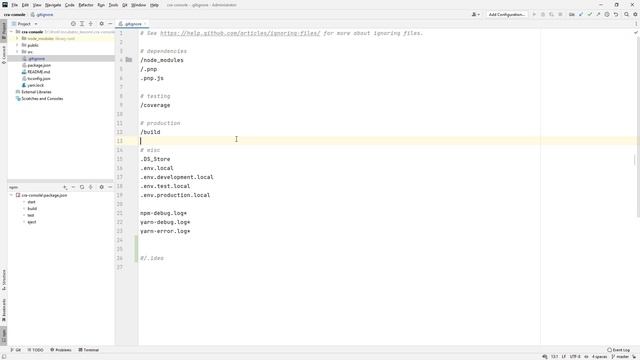Viewport: 640px width, 360px height.
Task: Open the Terminal tool window button
Action: (89, 350)
